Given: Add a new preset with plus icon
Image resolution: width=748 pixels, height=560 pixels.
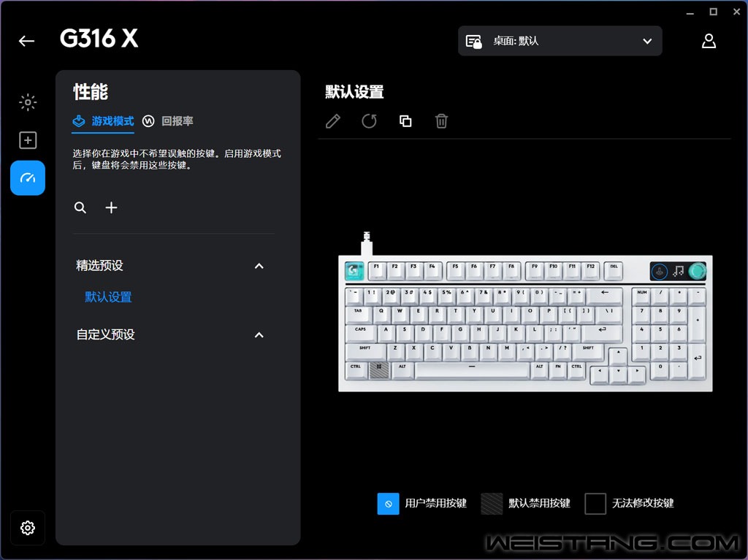Looking at the screenshot, I should coord(111,207).
